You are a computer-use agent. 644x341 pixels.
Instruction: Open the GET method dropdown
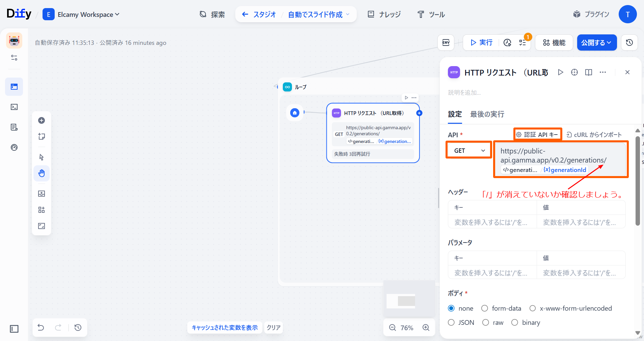point(469,150)
